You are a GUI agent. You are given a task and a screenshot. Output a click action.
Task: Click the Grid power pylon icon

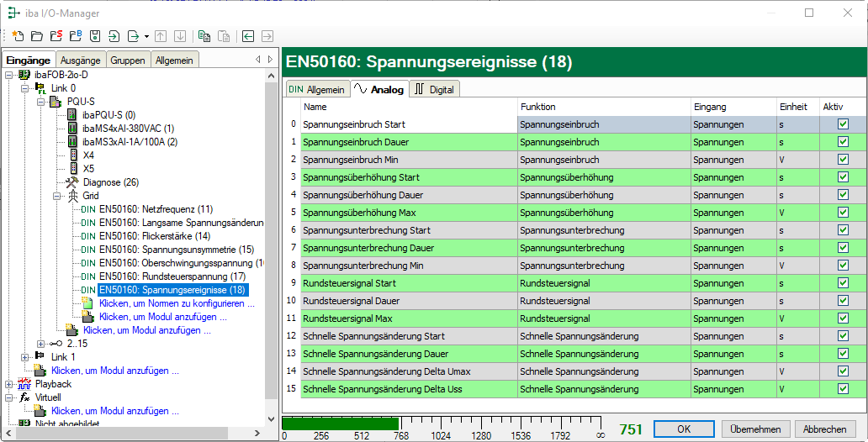click(72, 196)
